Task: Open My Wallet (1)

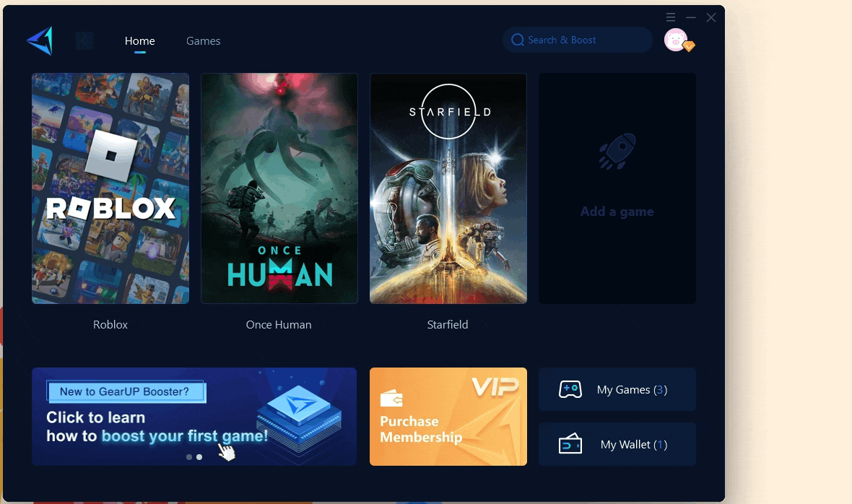Action: click(x=617, y=444)
